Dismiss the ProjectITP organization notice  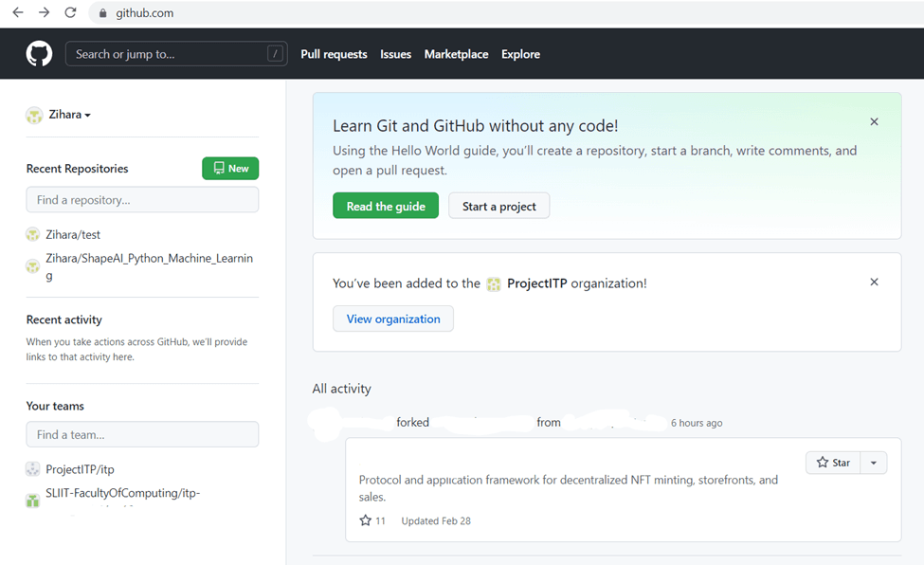click(x=874, y=282)
